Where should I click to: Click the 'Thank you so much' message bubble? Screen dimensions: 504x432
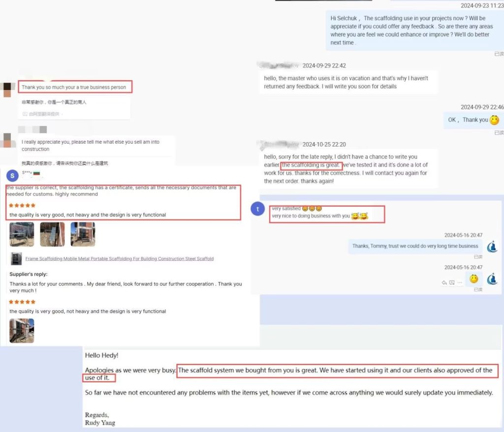coord(75,87)
